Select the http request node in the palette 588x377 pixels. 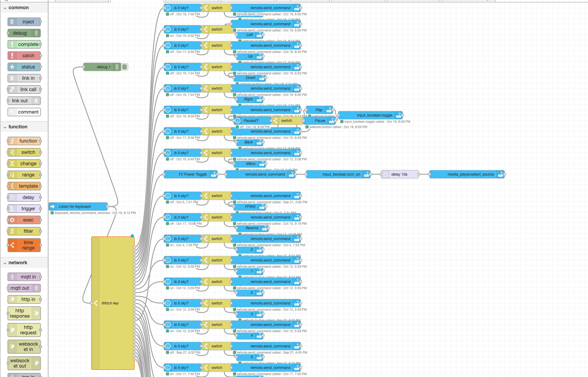(x=24, y=330)
